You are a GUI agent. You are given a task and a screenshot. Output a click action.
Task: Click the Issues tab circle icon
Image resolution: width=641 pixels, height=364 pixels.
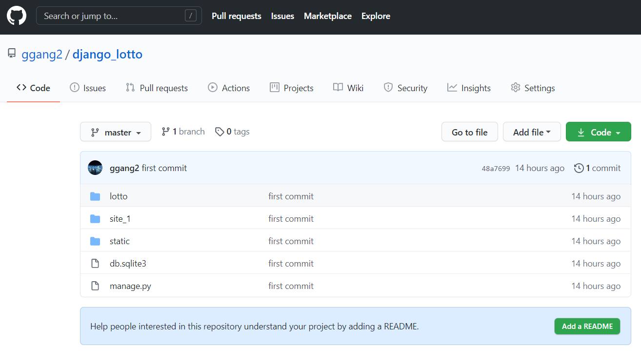pyautogui.click(x=75, y=88)
